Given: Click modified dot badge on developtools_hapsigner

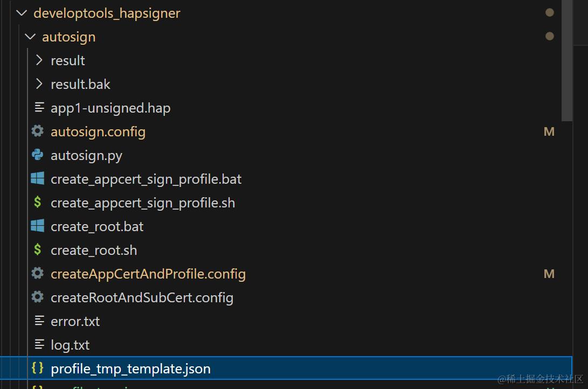Looking at the screenshot, I should click(x=550, y=12).
